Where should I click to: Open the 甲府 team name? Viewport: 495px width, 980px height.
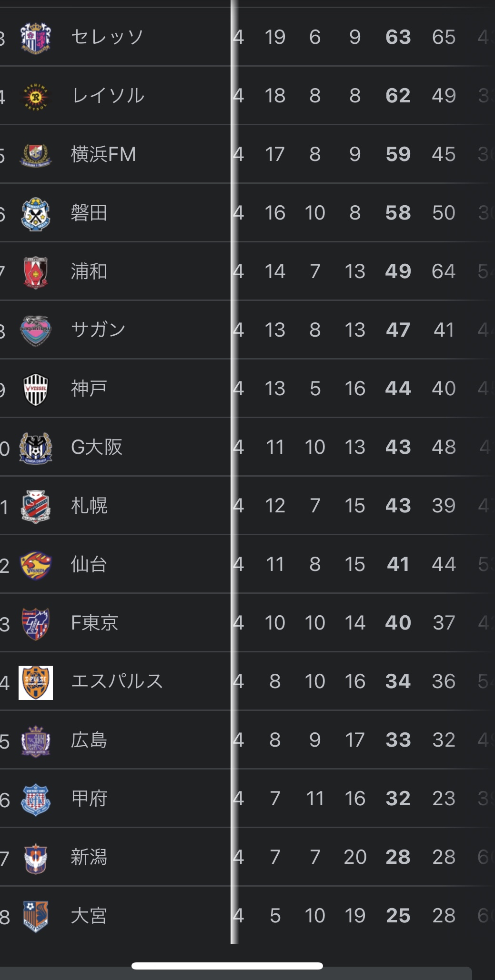pos(89,799)
